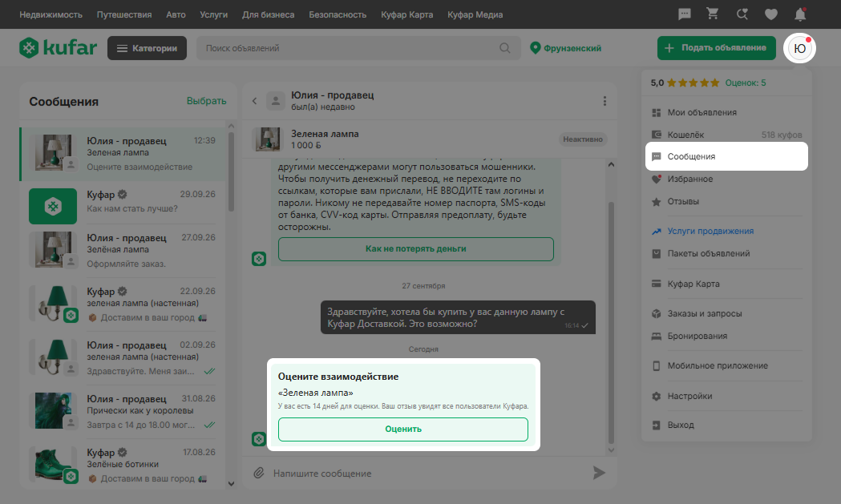The width and height of the screenshot is (841, 504).
Task: Open the favorites heart icon in header
Action: tap(770, 14)
